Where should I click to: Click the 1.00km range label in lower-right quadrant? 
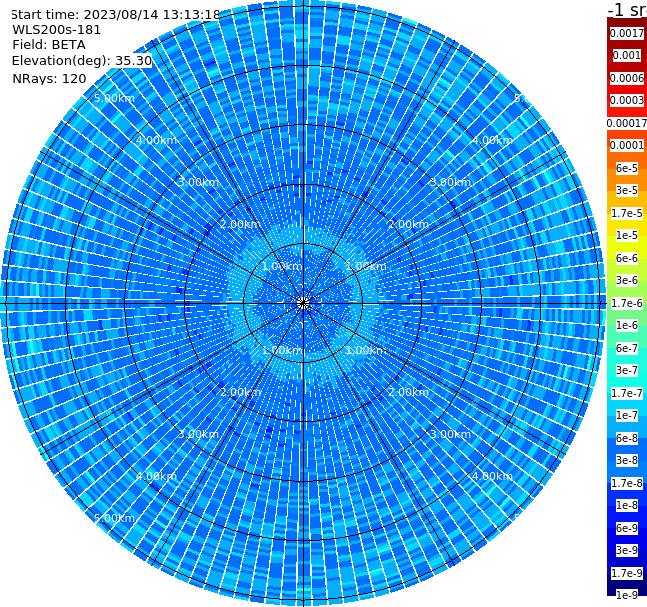pos(366,350)
